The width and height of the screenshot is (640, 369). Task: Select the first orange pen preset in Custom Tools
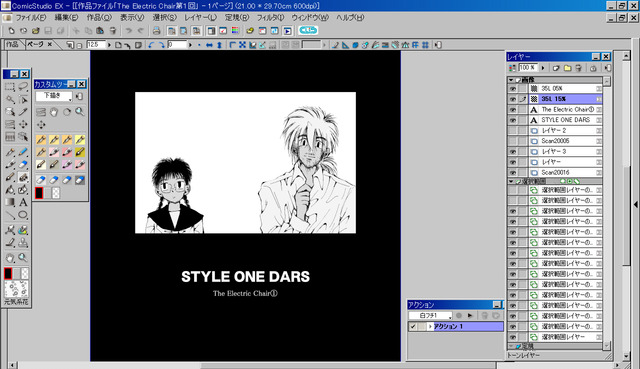41,140
